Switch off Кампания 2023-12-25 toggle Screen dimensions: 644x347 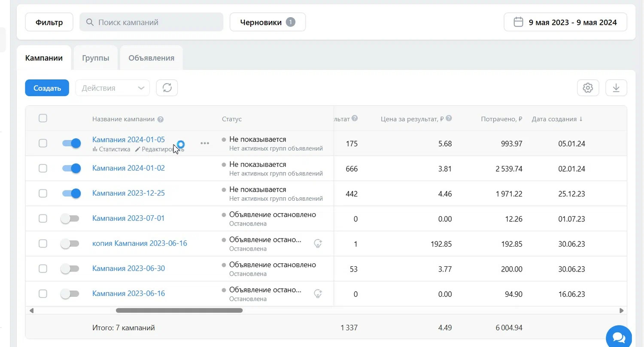click(71, 193)
